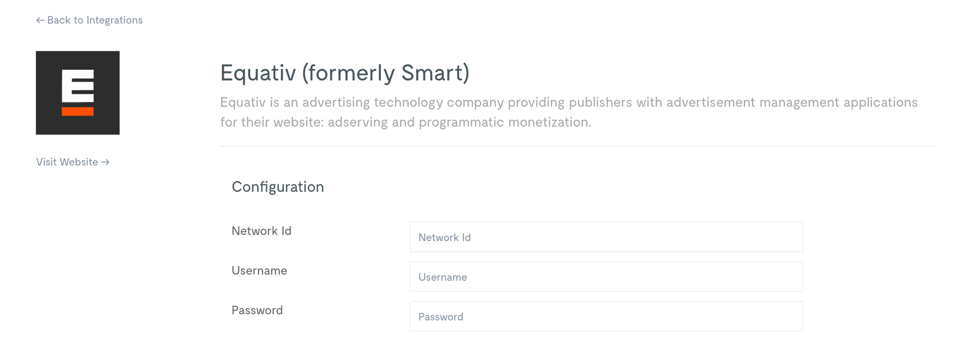
Task: Click the Username label text
Action: click(259, 271)
